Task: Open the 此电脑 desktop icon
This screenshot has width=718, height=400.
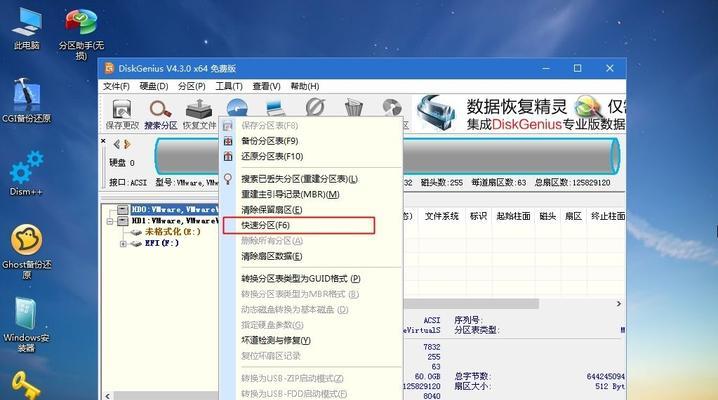Action: 27,28
